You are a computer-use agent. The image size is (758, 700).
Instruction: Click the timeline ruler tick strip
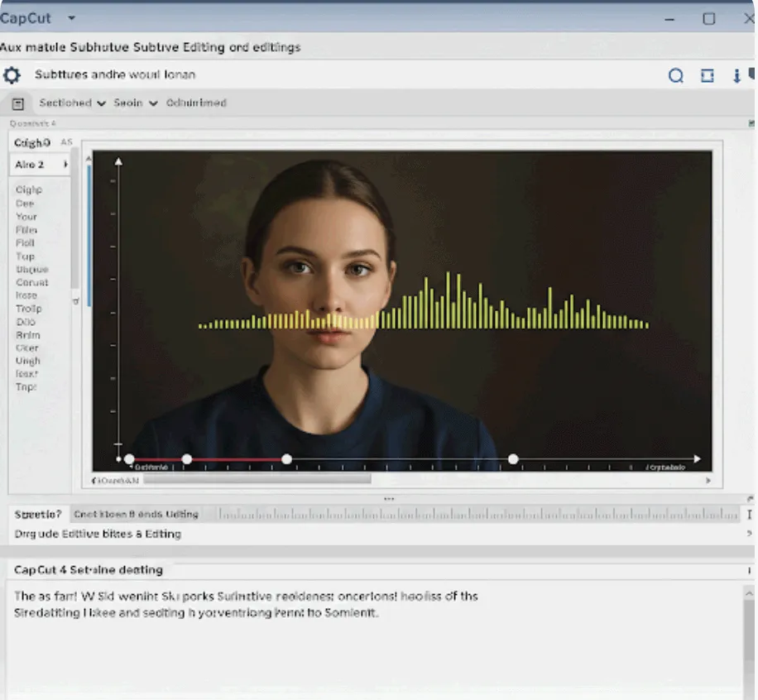477,515
